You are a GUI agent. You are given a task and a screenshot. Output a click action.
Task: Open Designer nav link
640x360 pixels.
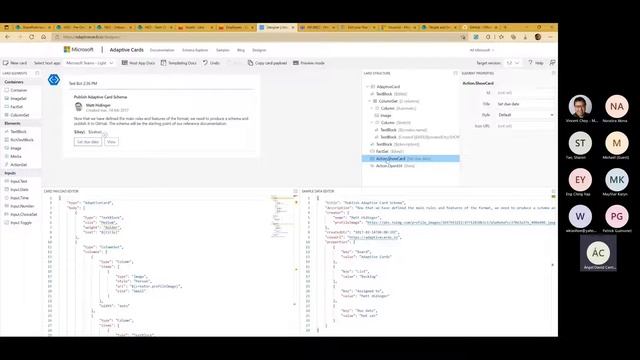coord(259,50)
